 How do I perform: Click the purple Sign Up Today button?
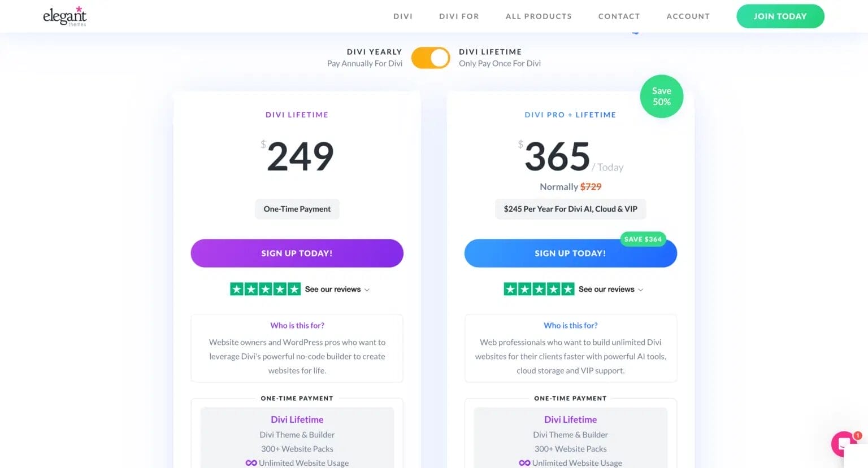pos(297,253)
